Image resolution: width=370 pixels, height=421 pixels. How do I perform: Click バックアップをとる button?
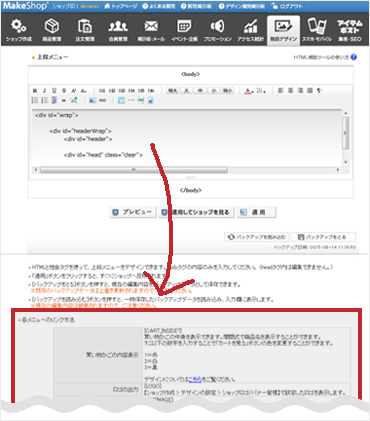coord(323,237)
